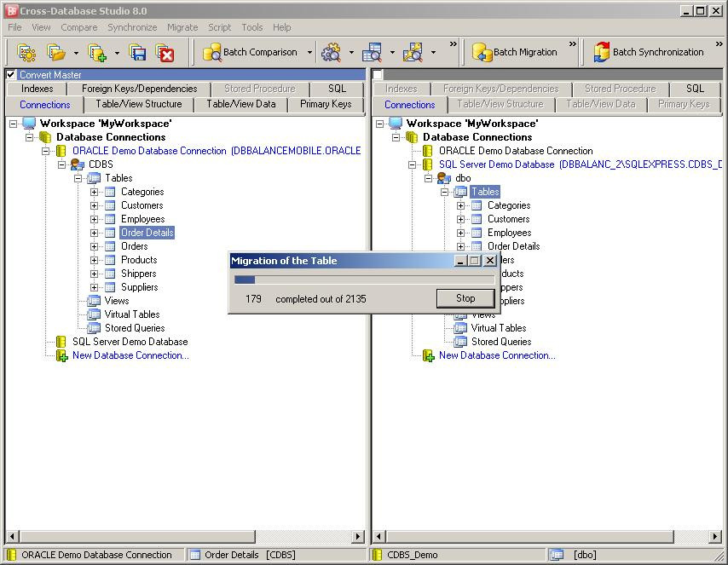The image size is (728, 565).
Task: Click the 'Order Details [CDBS]' status bar entry
Action: point(250,555)
